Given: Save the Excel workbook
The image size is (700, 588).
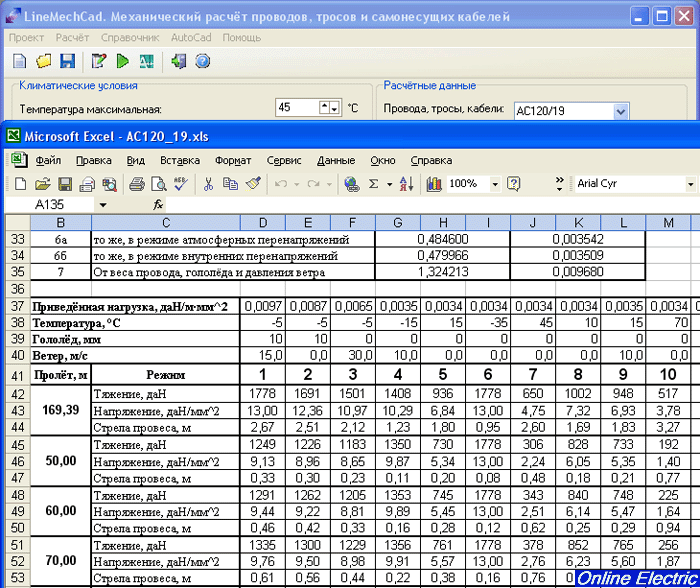Looking at the screenshot, I should pyautogui.click(x=65, y=184).
